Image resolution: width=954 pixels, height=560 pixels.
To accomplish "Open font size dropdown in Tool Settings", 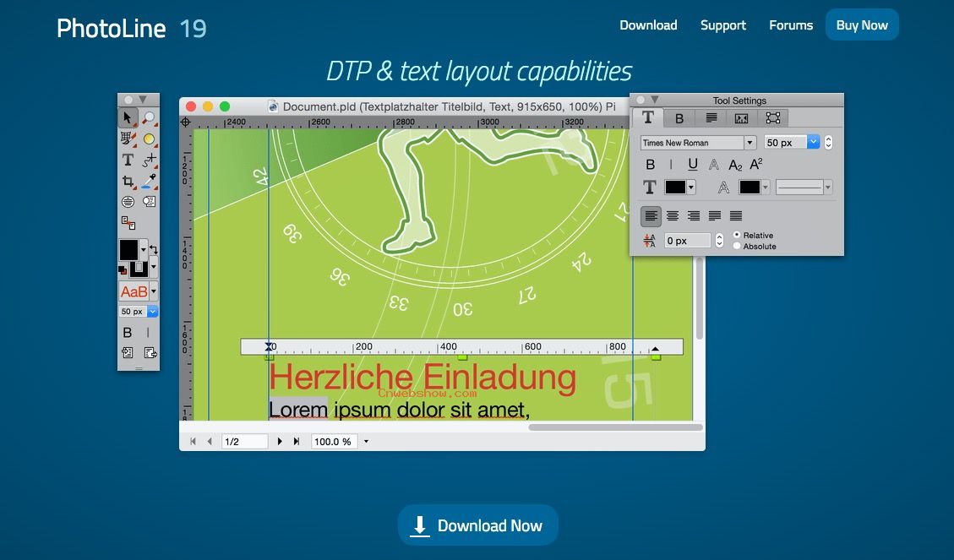I will [814, 142].
